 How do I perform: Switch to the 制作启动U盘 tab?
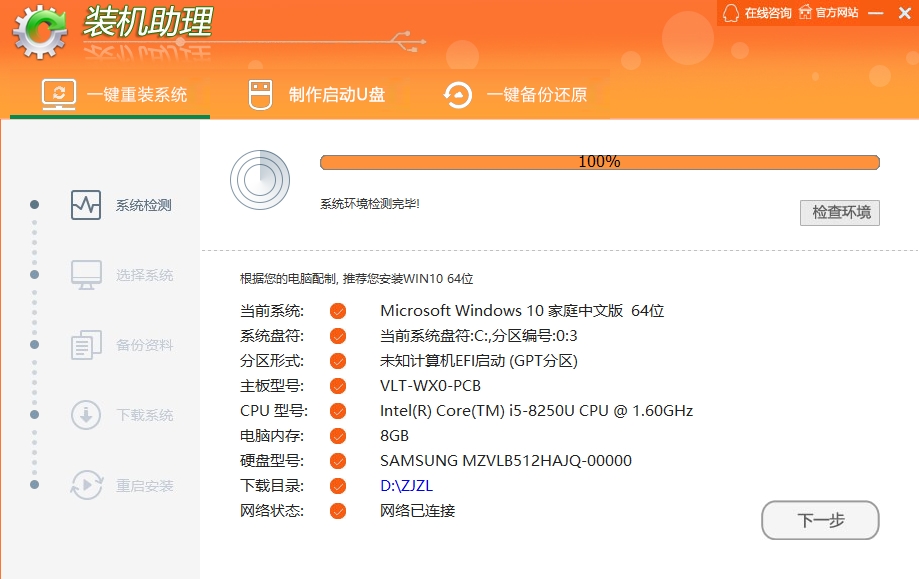[x=316, y=94]
